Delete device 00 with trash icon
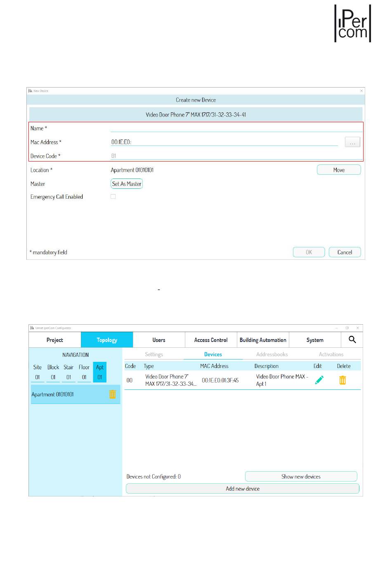 [x=342, y=380]
